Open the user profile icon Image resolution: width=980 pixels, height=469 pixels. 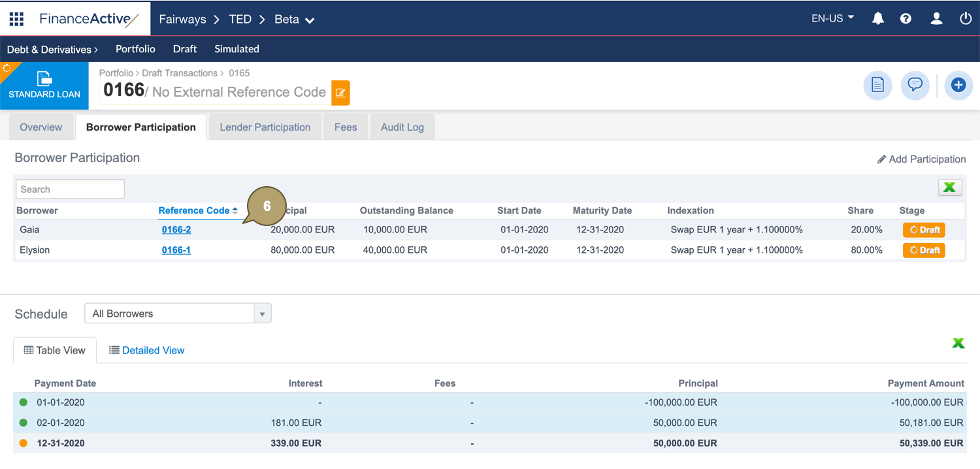coord(936,19)
